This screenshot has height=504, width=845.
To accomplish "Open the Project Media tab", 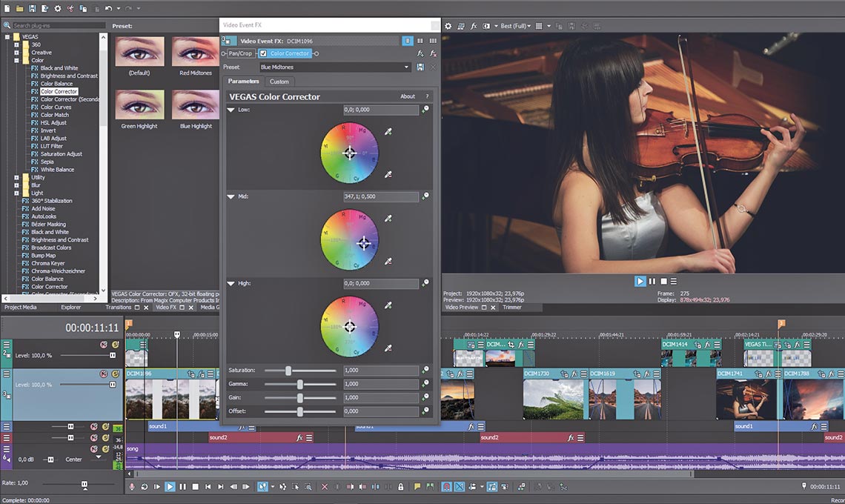I will [x=21, y=308].
